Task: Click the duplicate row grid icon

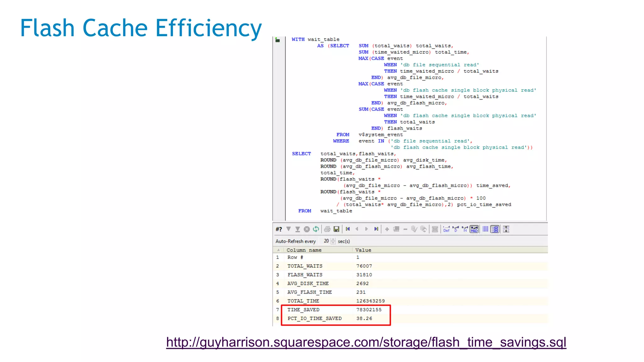Action: point(396,229)
